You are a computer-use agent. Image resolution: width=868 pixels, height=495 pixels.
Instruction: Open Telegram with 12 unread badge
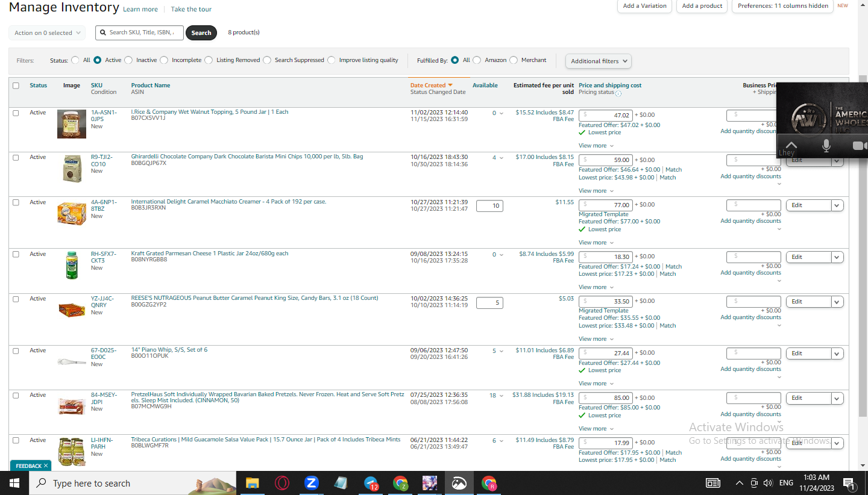click(371, 483)
